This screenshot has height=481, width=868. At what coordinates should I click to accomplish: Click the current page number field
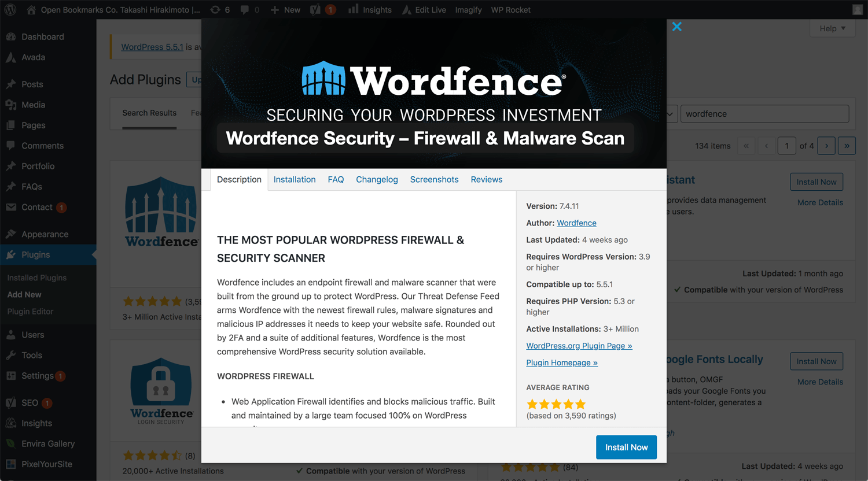(x=786, y=146)
